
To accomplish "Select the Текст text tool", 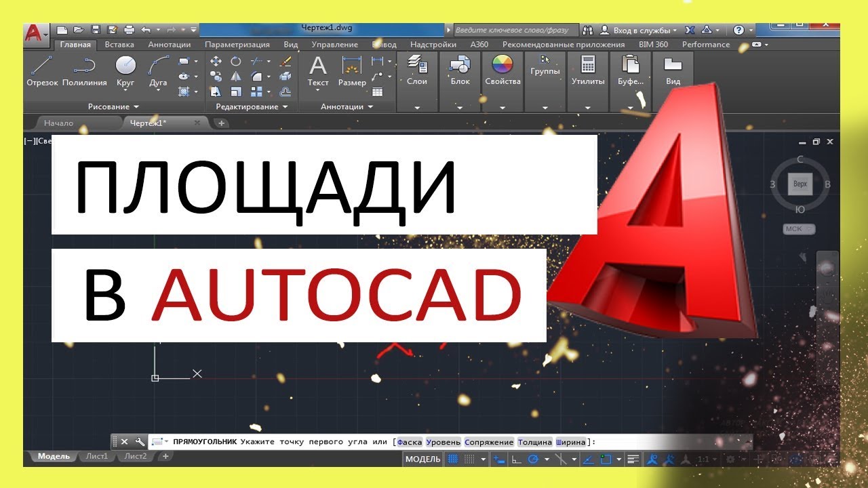I will tap(318, 71).
